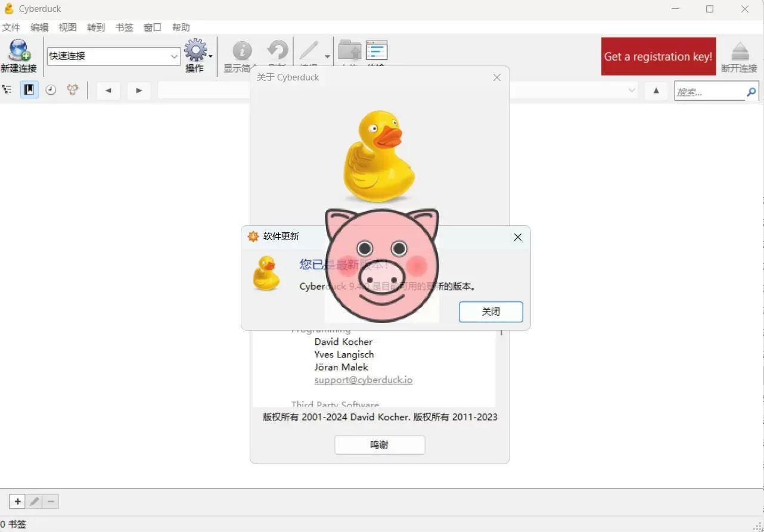Remove the bookmark with the minus button

tap(51, 502)
